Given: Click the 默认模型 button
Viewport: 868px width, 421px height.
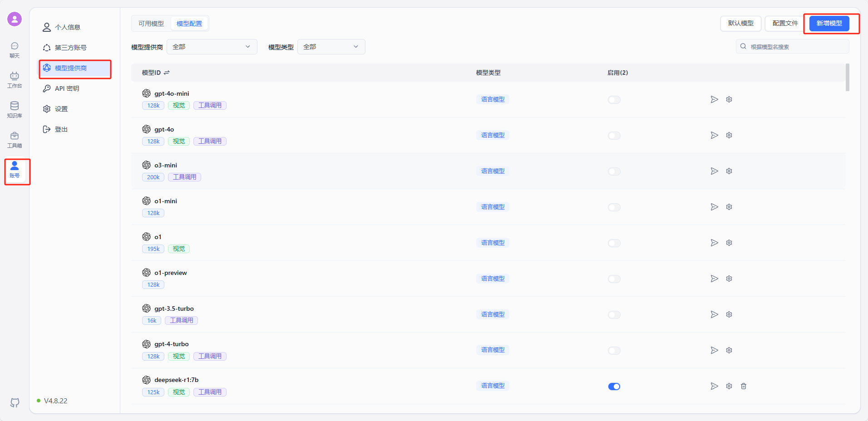Looking at the screenshot, I should [740, 23].
